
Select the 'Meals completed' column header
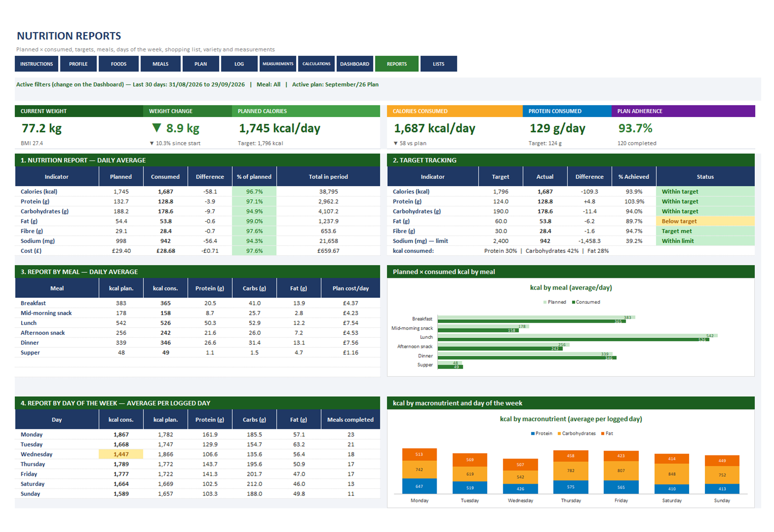tap(350, 420)
